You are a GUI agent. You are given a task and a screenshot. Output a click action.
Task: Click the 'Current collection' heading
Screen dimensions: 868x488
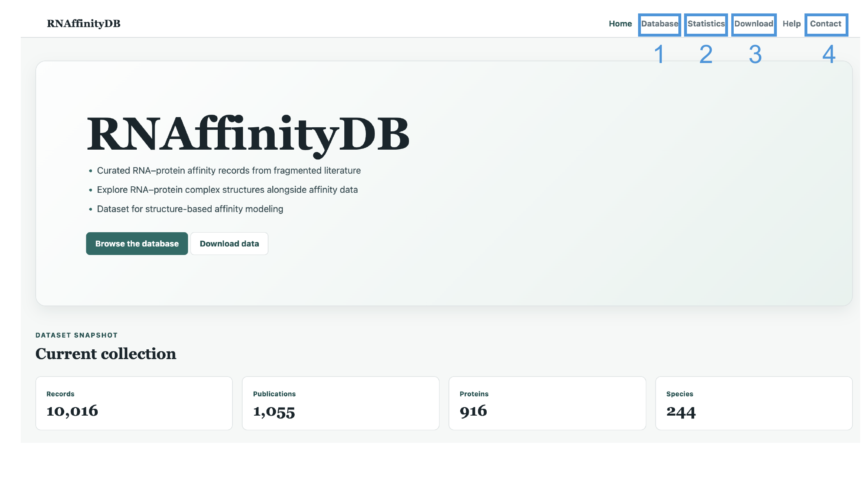[106, 354]
